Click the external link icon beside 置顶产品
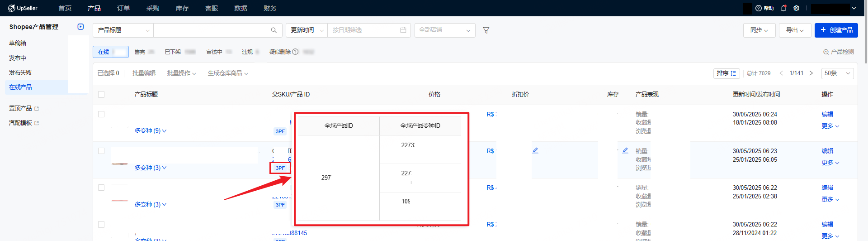The height and width of the screenshot is (241, 868). [37, 109]
